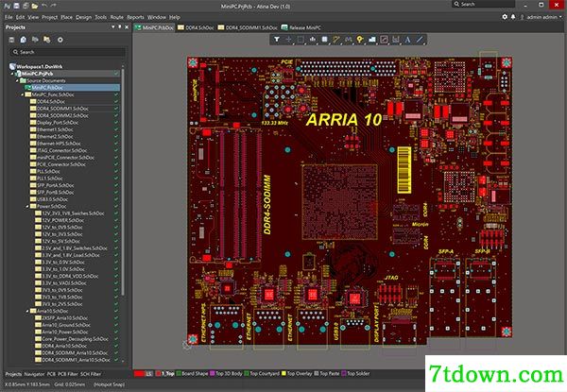Open the Place menu
Screen dimensions: 567x392
[x=66, y=17]
